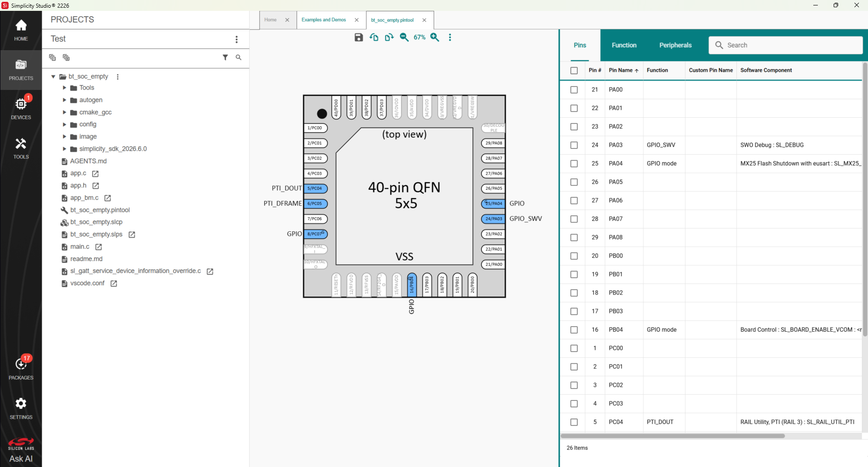This screenshot has height=467, width=868.
Task: Check the PA04 pin row checkbox
Action: tap(574, 164)
